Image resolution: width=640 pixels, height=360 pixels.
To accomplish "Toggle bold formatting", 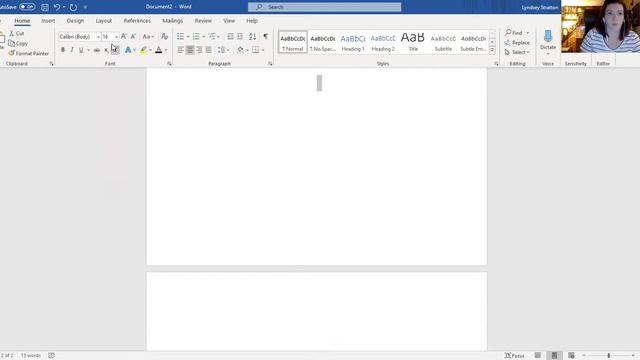I will [x=63, y=50].
